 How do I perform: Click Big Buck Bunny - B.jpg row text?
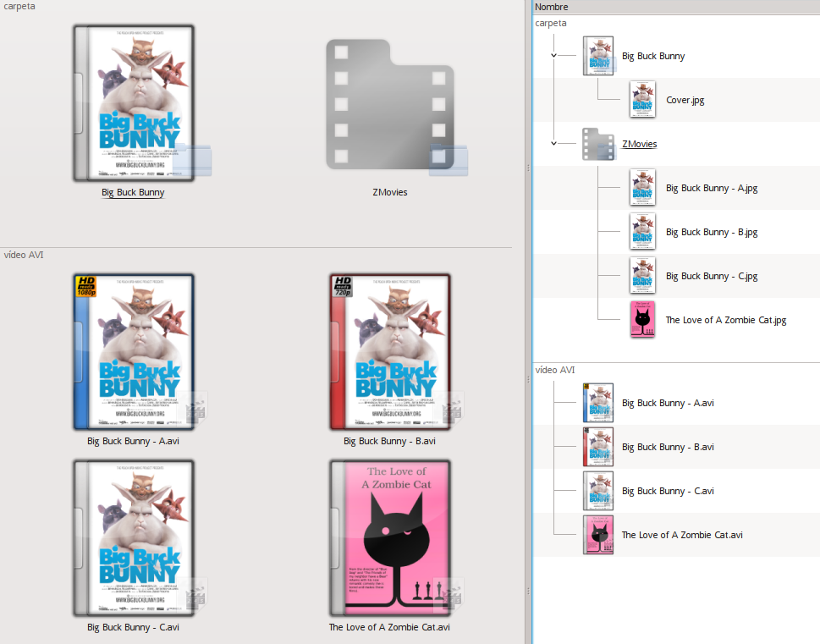(x=712, y=232)
